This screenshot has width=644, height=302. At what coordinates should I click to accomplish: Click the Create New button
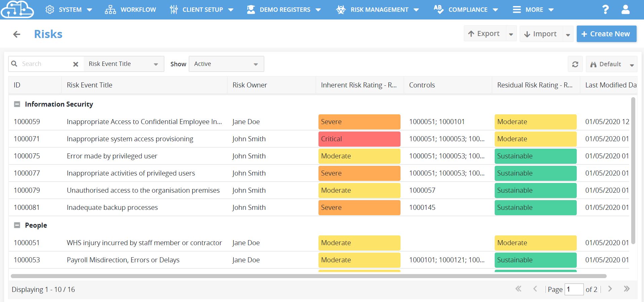pos(606,34)
